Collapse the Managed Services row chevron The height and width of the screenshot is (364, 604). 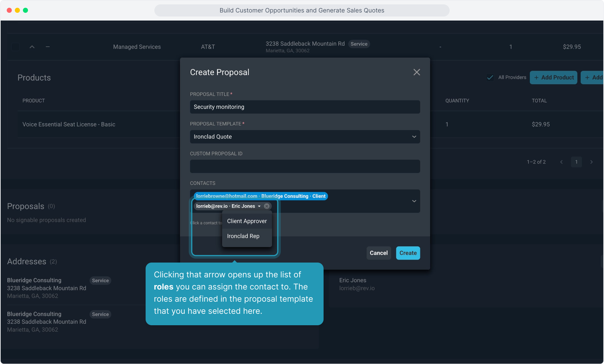(x=32, y=47)
